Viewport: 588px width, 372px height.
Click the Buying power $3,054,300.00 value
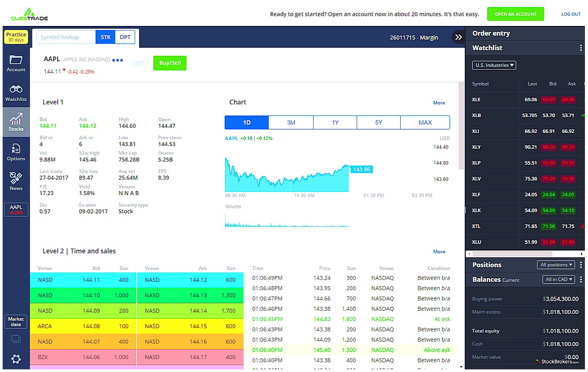coord(561,299)
